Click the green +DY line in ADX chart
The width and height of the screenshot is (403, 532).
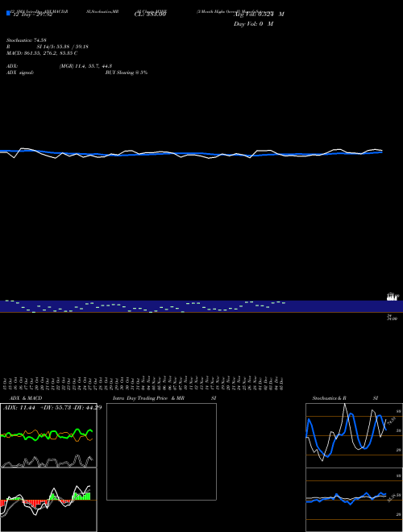tap(47, 434)
